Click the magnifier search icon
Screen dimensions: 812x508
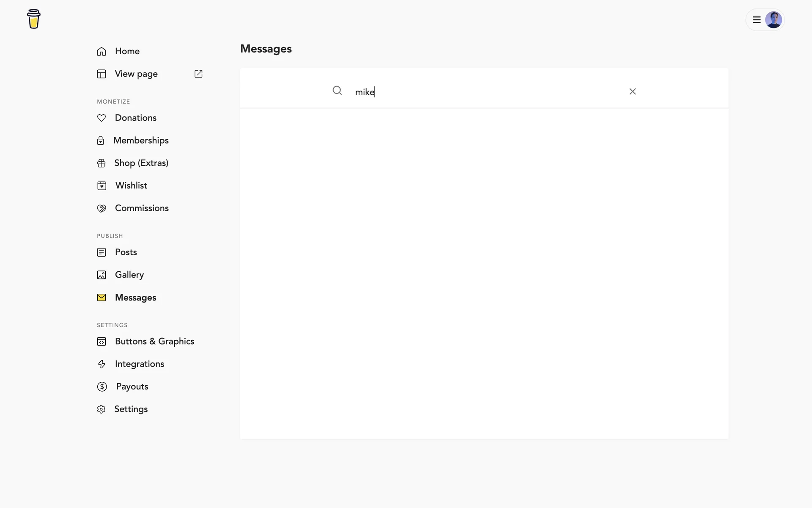click(x=337, y=91)
